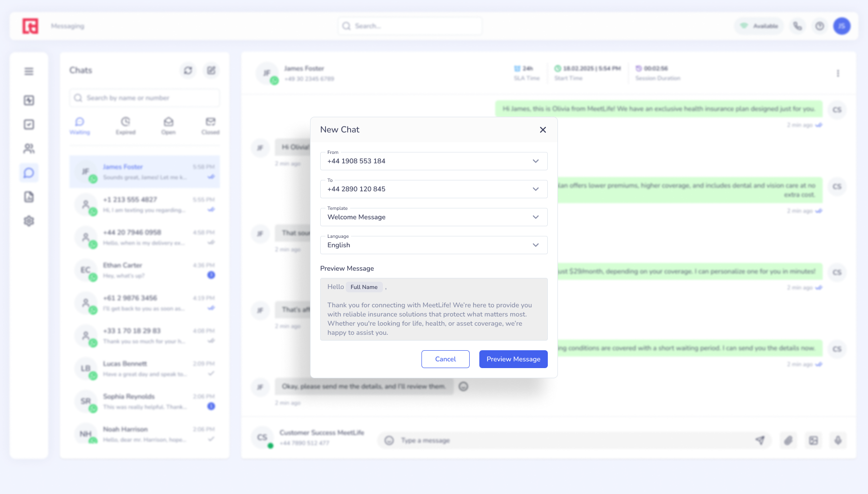Open the Template dropdown showing Welcome Message
The image size is (868, 494).
434,217
